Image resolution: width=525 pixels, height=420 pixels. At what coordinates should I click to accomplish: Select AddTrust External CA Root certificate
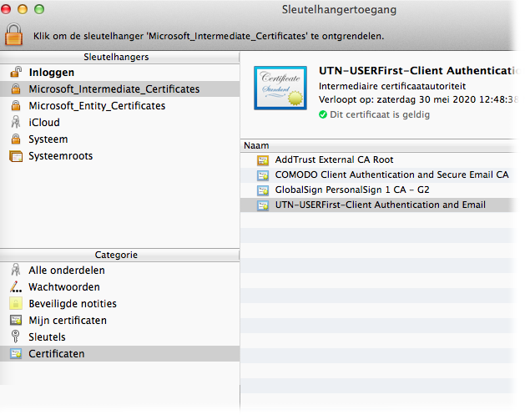point(378,159)
